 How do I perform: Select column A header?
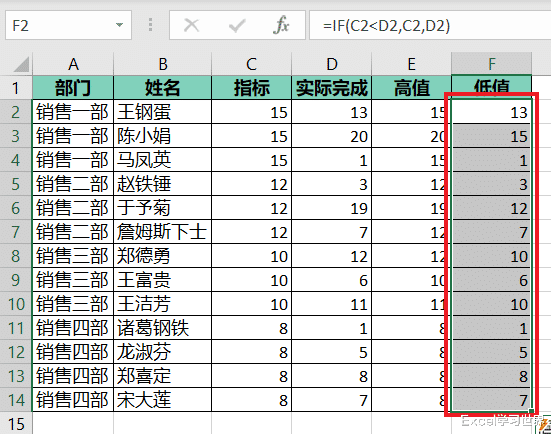(x=73, y=64)
